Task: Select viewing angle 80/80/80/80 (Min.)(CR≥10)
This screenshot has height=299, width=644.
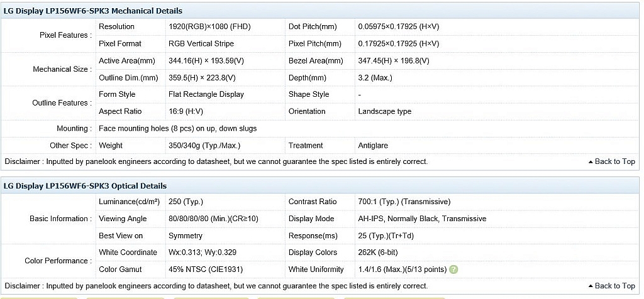Action: 213,219
